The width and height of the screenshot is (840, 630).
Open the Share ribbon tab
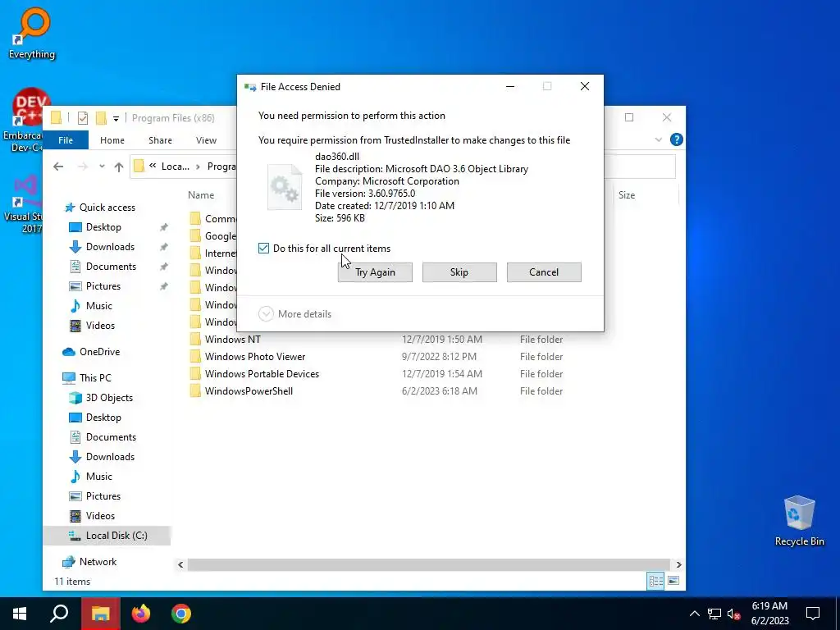pyautogui.click(x=160, y=139)
